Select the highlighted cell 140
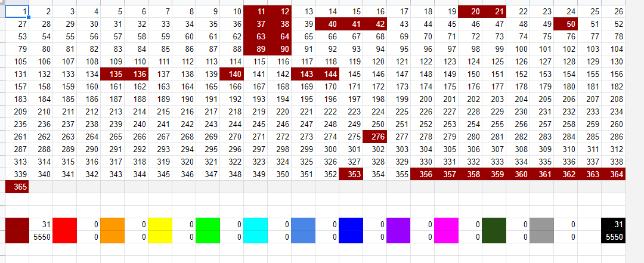Image resolution: width=644 pixels, height=263 pixels. (231, 75)
